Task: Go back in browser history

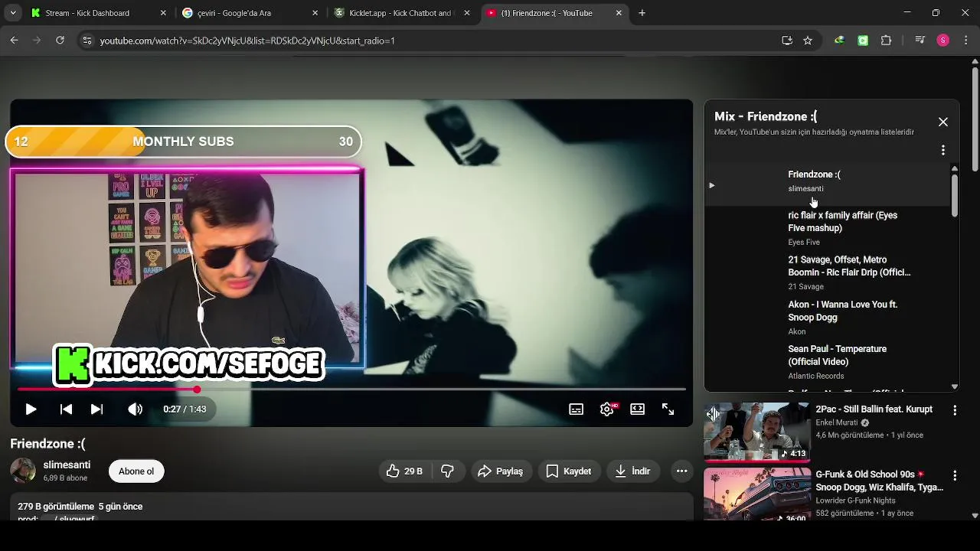Action: coord(14,41)
